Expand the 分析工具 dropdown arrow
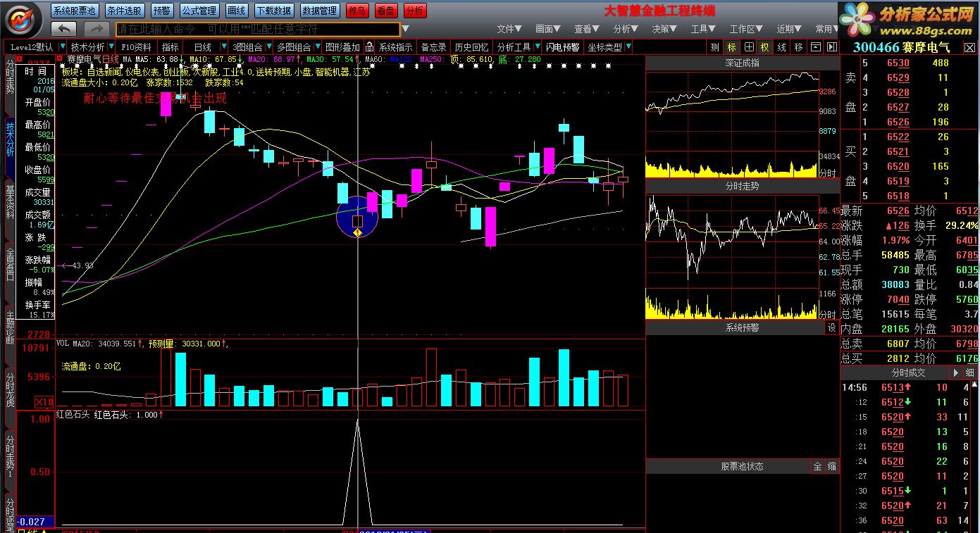Viewport: 980px width, 533px height. click(538, 47)
